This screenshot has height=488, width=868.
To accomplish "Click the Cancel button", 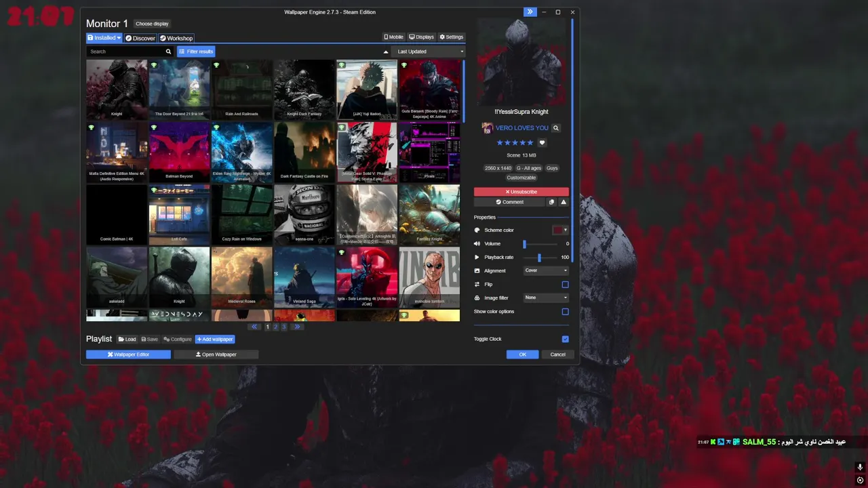I will [557, 354].
